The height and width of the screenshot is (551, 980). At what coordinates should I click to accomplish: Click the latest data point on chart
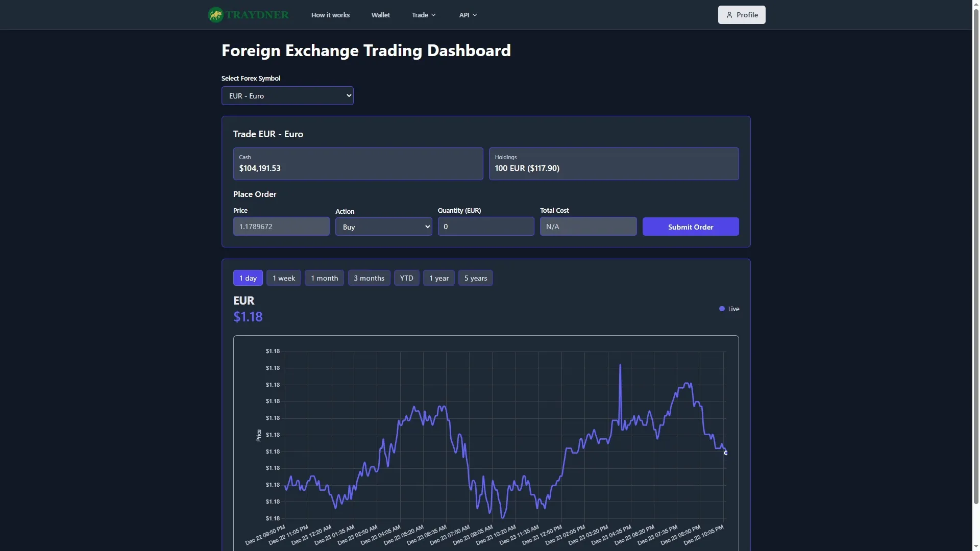[x=726, y=453]
